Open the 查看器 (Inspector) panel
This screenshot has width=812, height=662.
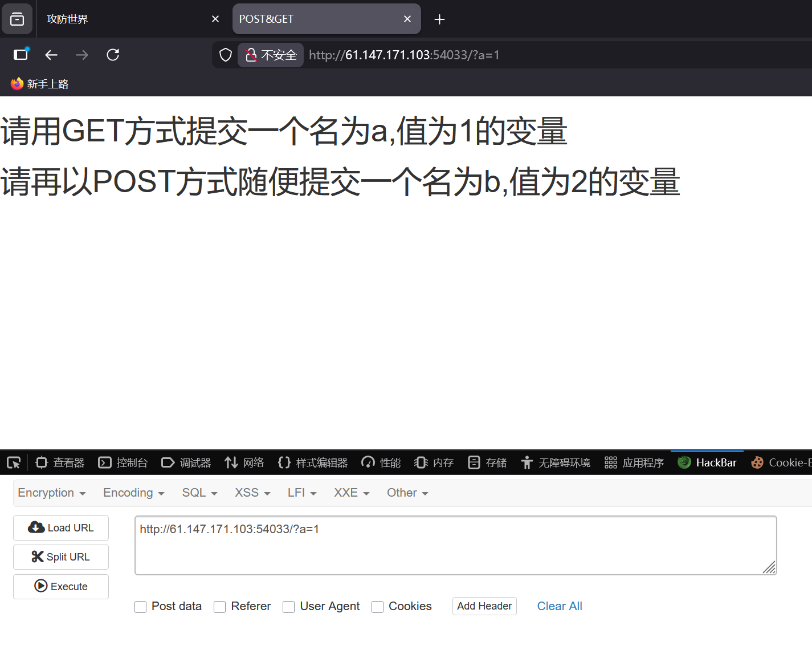point(59,462)
